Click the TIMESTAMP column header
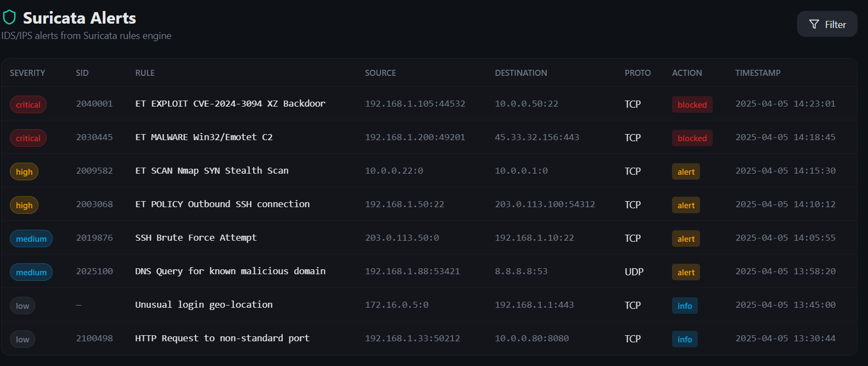 coord(758,73)
